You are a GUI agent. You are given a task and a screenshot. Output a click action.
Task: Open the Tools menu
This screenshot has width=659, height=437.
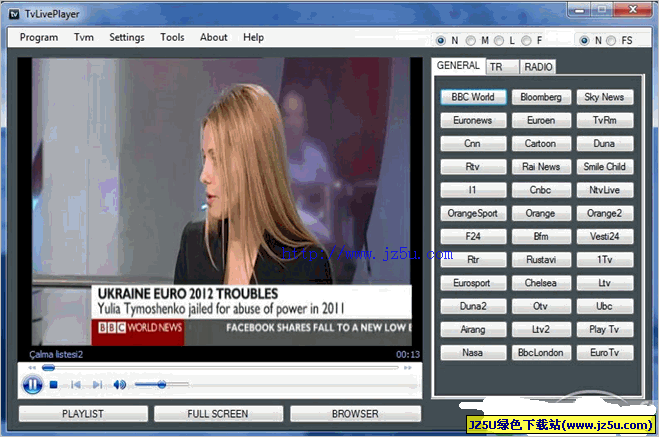click(x=172, y=37)
